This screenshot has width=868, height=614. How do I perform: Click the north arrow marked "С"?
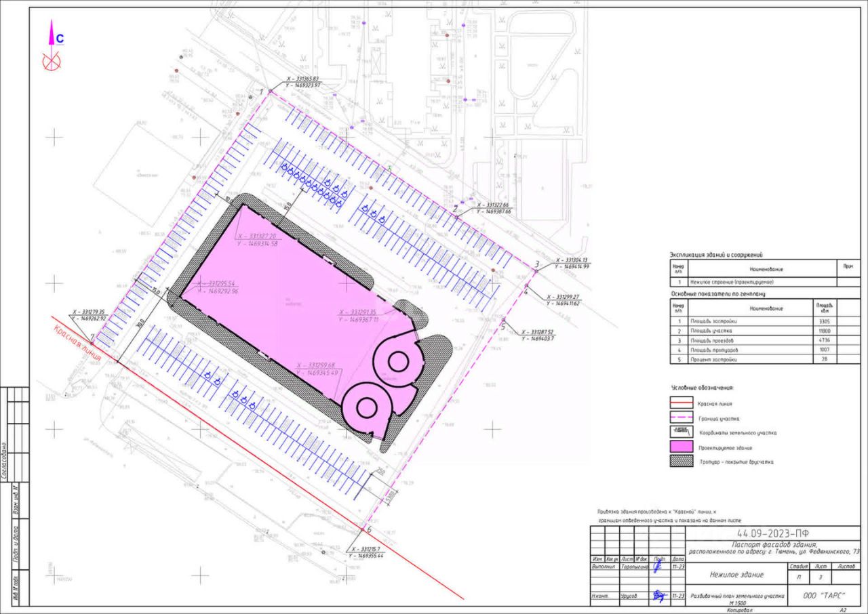click(52, 45)
